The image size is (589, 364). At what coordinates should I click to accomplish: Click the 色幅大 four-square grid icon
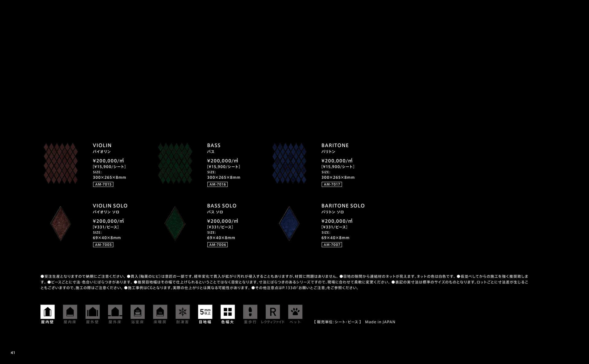click(x=228, y=312)
